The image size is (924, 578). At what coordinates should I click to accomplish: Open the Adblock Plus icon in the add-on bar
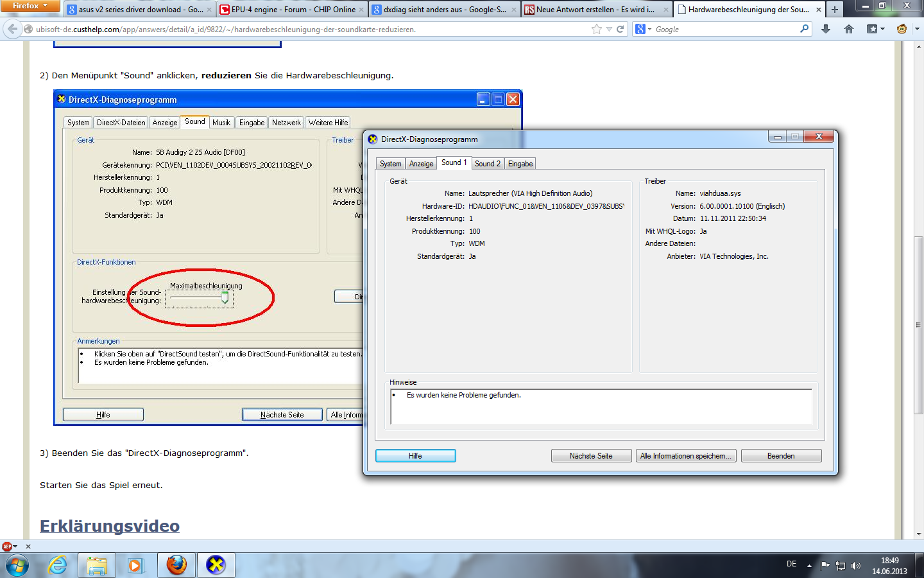(x=7, y=547)
